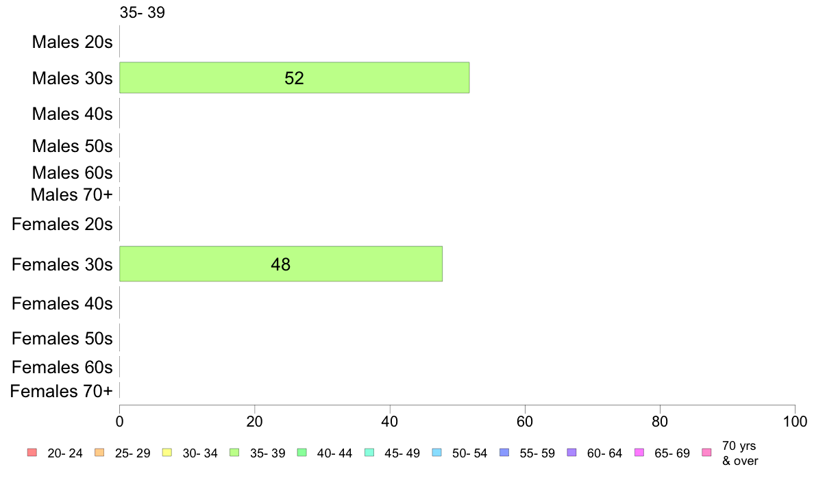The image size is (814, 504).
Task: Click the 60- 64 purple legend swatch
Action: (x=572, y=453)
